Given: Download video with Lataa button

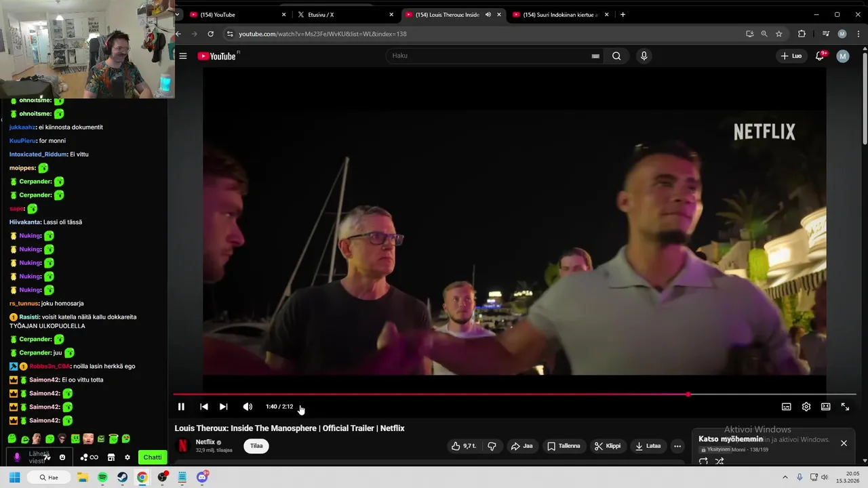Looking at the screenshot, I should tap(648, 446).
